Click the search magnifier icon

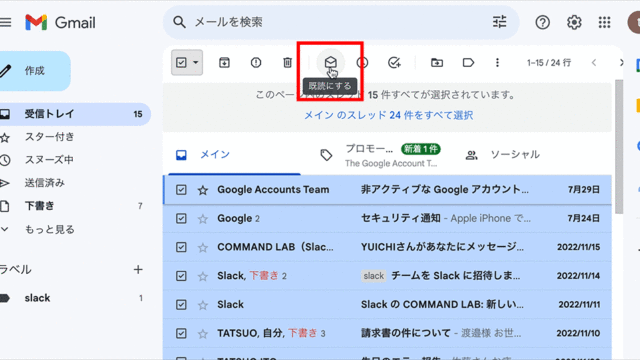[179, 22]
